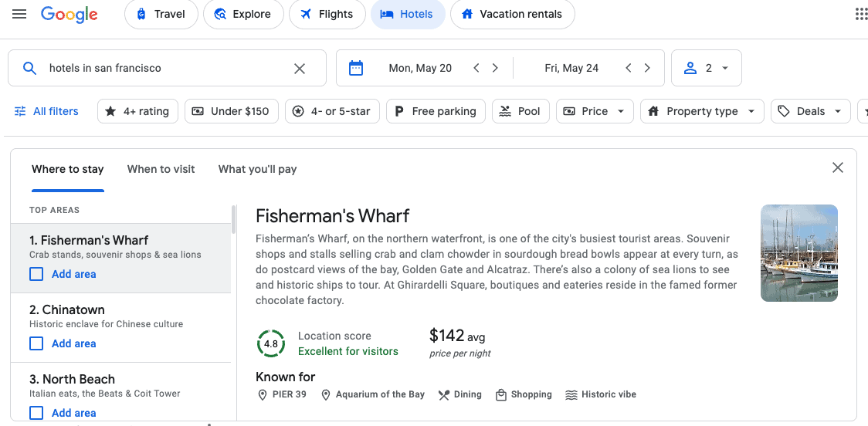This screenshot has height=426, width=868.
Task: Open the hamburger main menu
Action: (19, 14)
